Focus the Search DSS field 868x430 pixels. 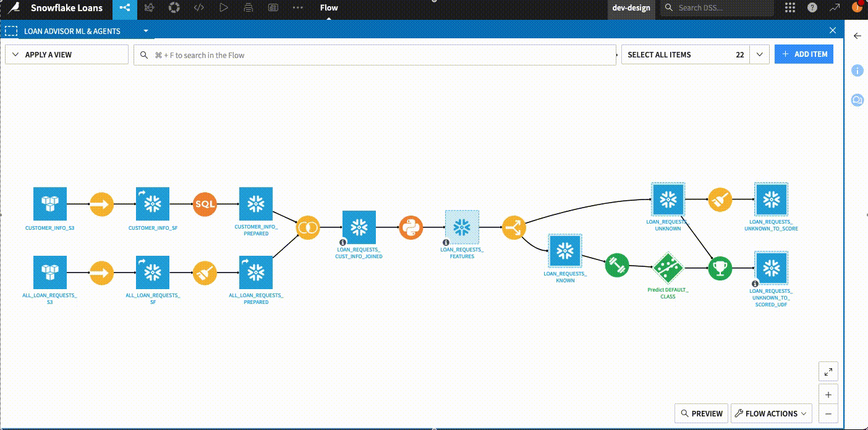tap(717, 8)
